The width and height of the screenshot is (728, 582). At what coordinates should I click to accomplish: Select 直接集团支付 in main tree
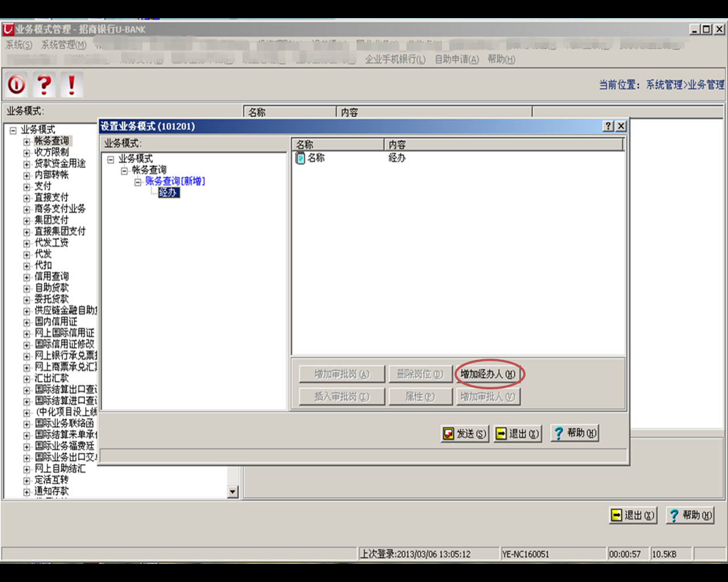click(x=60, y=231)
